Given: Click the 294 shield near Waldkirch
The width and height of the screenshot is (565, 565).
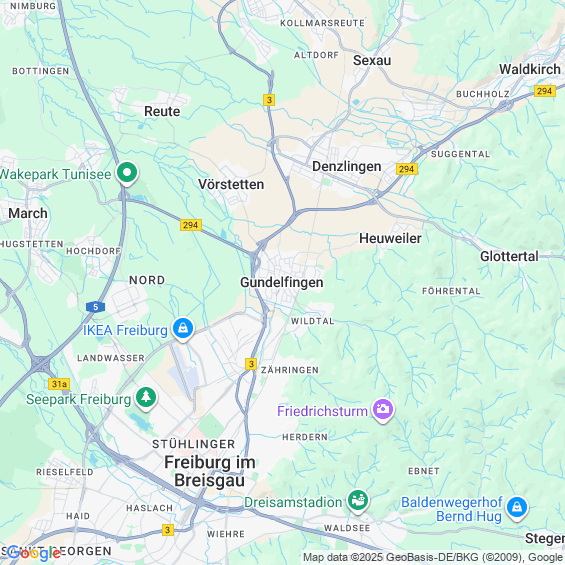Looking at the screenshot, I should click(544, 91).
